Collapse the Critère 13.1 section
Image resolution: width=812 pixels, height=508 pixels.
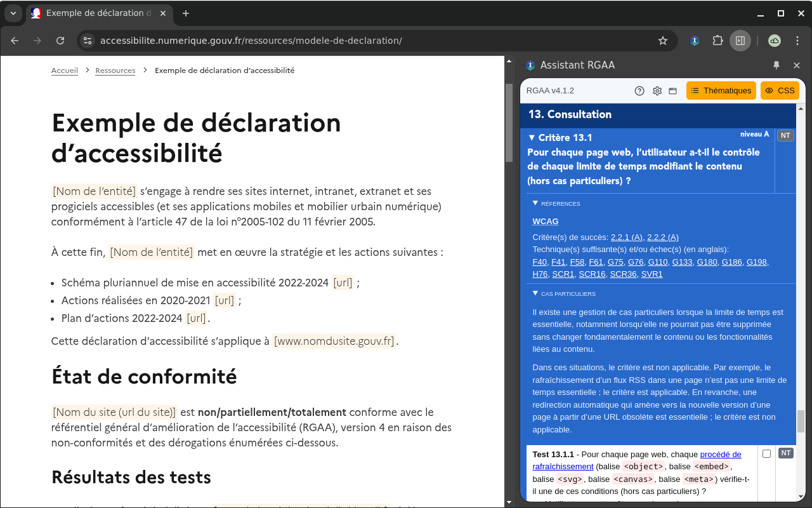tap(532, 138)
